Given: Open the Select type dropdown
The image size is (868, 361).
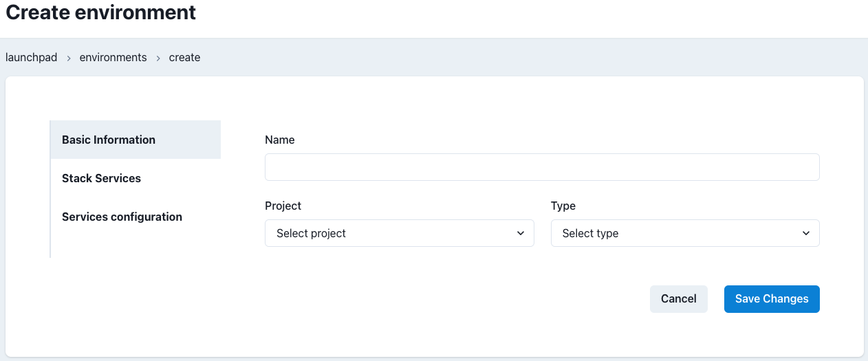Looking at the screenshot, I should tap(685, 233).
